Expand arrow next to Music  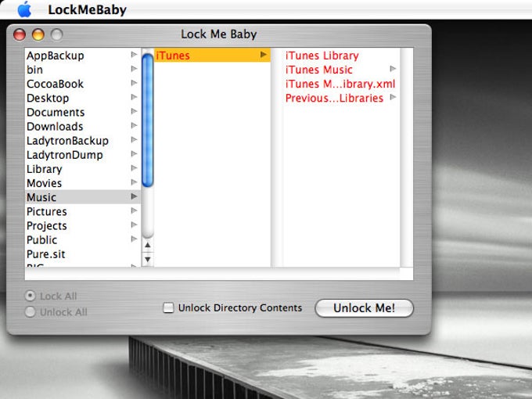coord(134,196)
